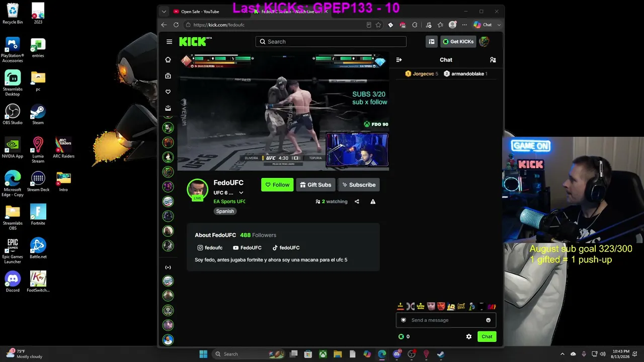Focus the Kick search field
644x362 pixels.
[331, 42]
